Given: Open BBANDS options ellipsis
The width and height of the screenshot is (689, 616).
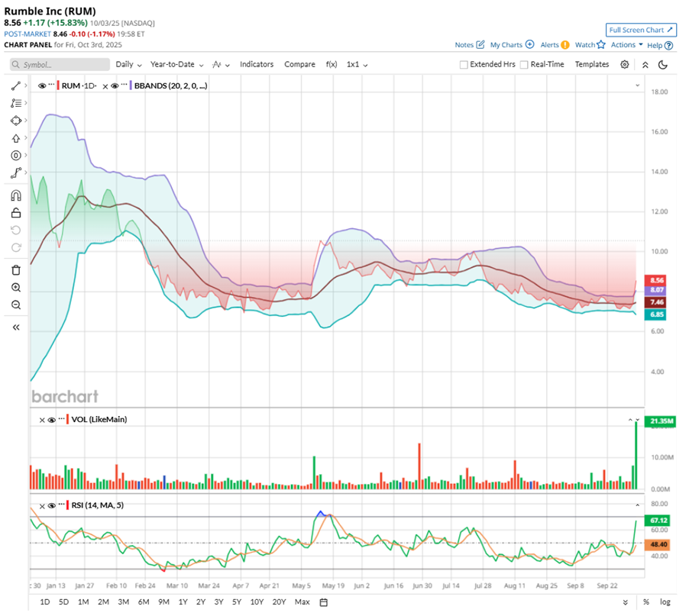Looking at the screenshot, I should [124, 84].
